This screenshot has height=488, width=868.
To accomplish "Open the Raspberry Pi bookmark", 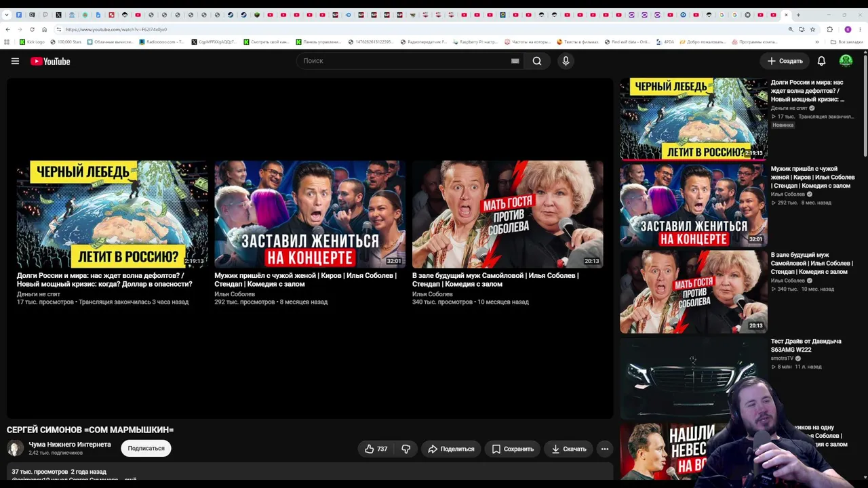I will [475, 42].
